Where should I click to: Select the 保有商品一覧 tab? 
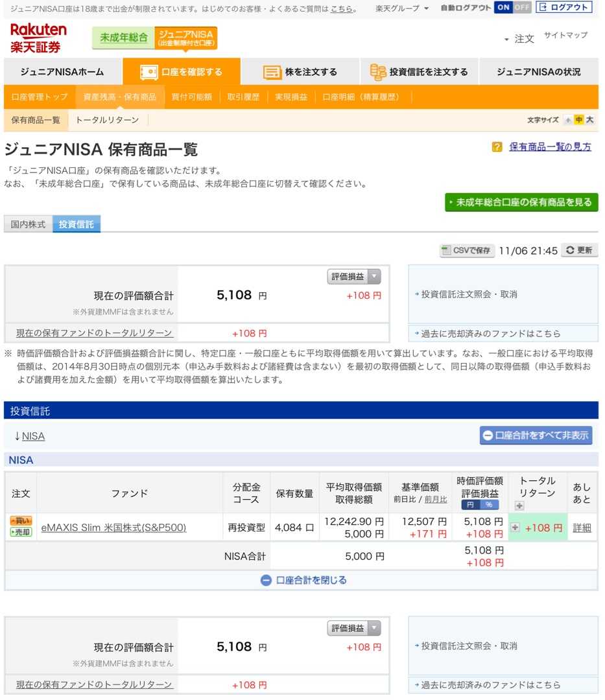(36, 120)
